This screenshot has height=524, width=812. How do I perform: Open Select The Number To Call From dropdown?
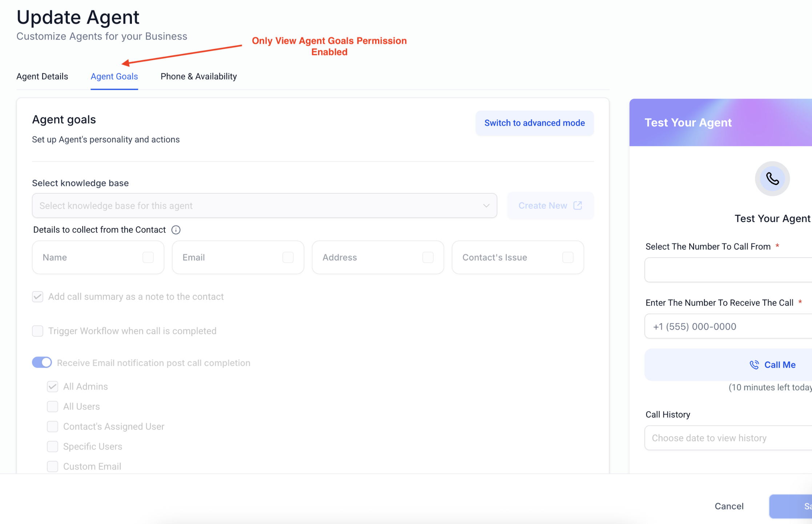pyautogui.click(x=728, y=270)
